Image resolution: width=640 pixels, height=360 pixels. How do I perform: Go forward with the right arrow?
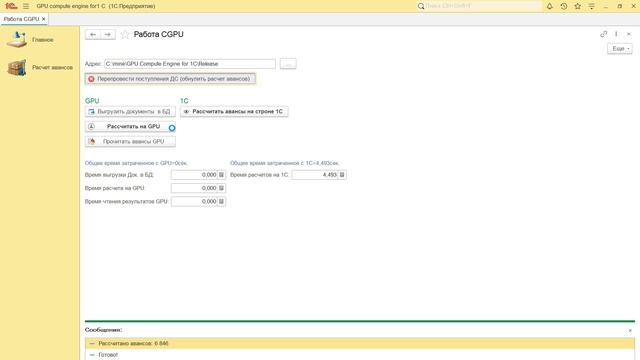[108, 35]
